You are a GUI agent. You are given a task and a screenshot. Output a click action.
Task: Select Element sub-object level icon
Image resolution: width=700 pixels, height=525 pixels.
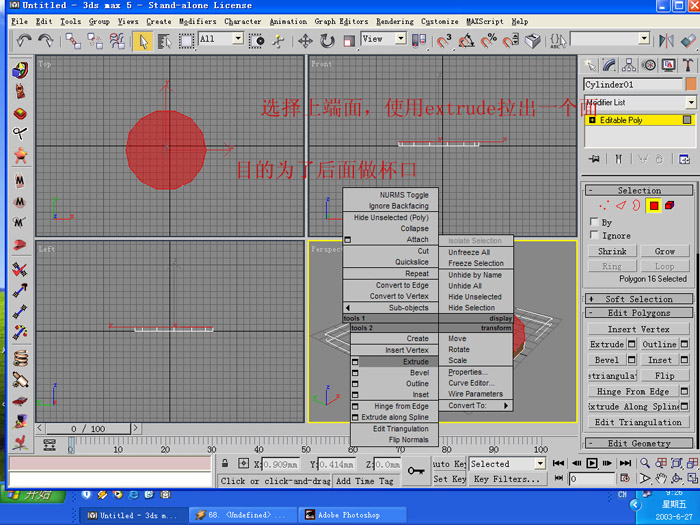coord(670,205)
